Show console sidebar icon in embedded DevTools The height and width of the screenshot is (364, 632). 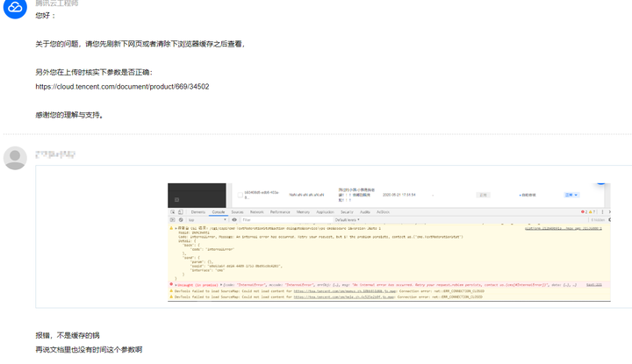(x=173, y=220)
